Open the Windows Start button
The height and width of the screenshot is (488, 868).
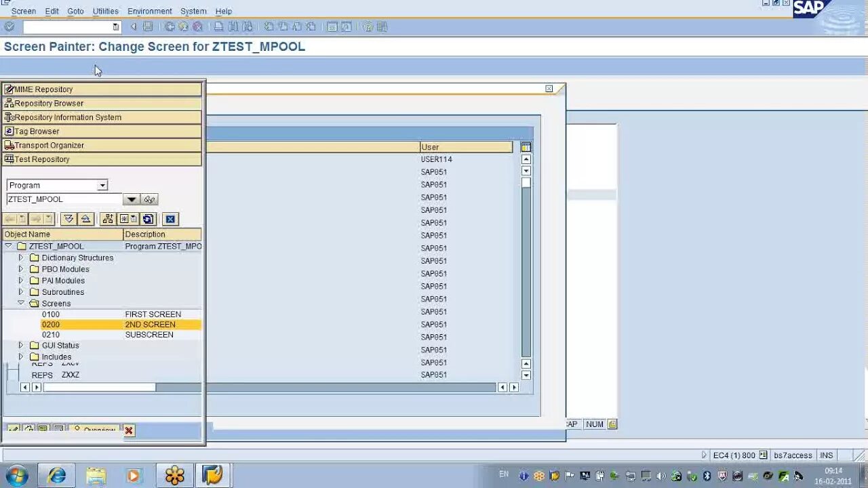point(16,475)
